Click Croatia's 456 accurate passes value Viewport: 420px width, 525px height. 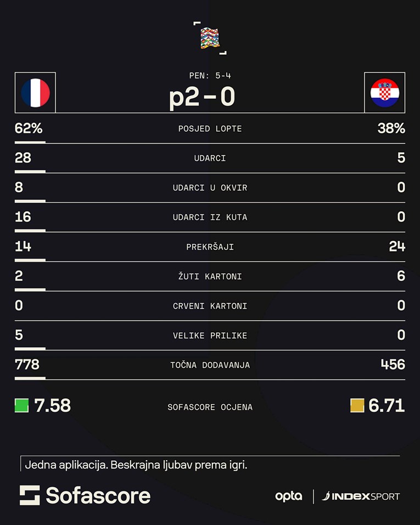(x=393, y=364)
